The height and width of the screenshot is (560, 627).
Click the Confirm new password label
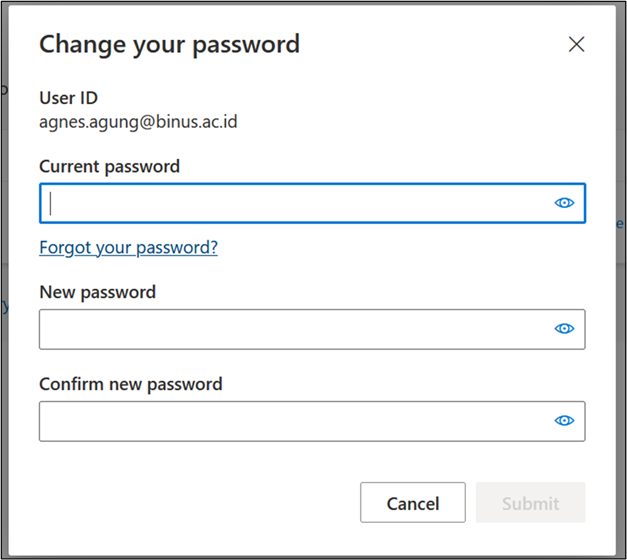[130, 384]
